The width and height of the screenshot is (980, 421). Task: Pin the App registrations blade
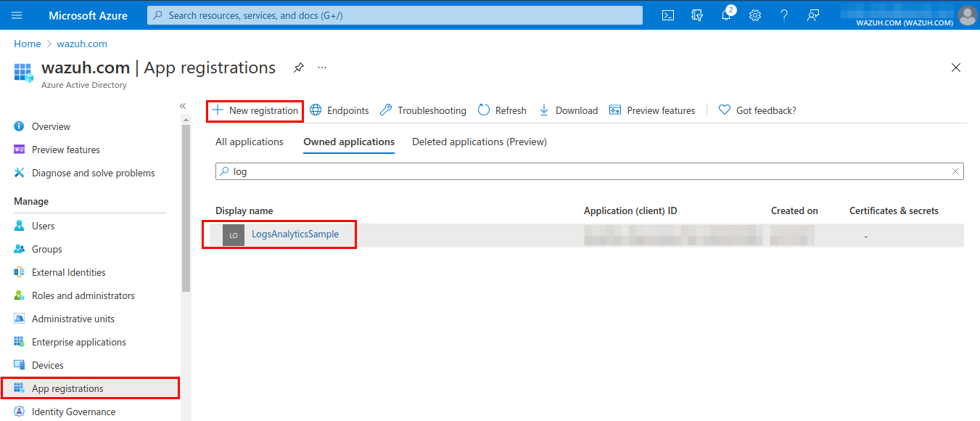pyautogui.click(x=298, y=68)
